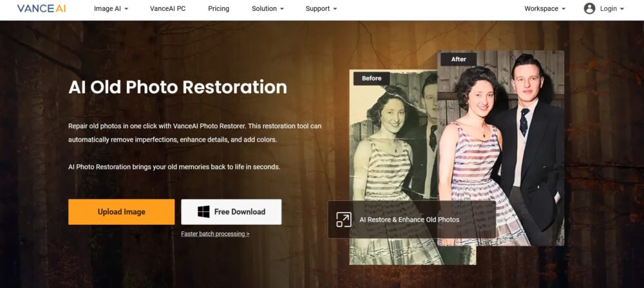Click the Windows logo on Free Download
This screenshot has width=644, height=288.
(x=204, y=211)
